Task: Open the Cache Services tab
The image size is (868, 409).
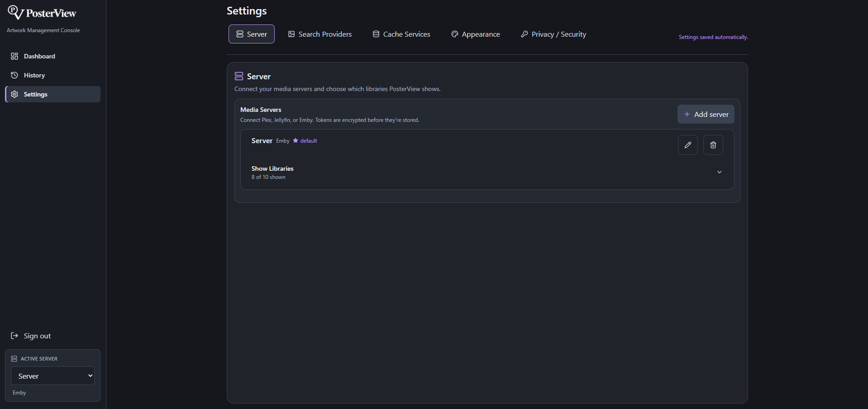Action: pyautogui.click(x=401, y=34)
